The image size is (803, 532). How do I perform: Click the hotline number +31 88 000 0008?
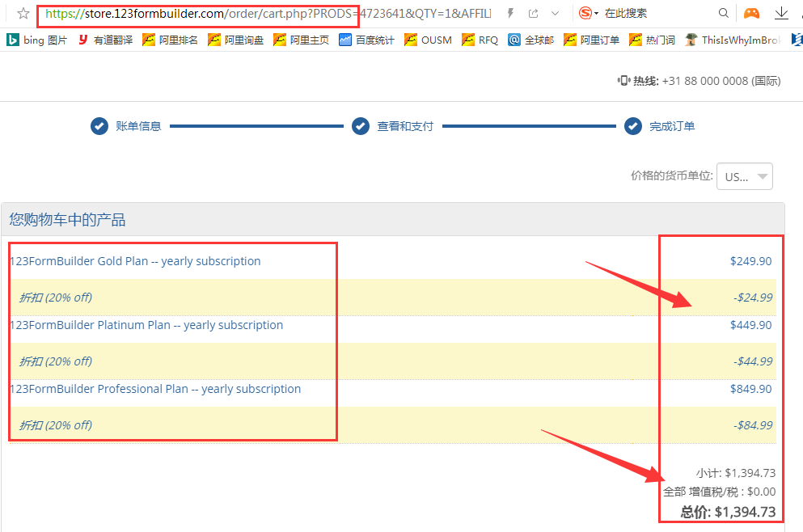pyautogui.click(x=704, y=81)
